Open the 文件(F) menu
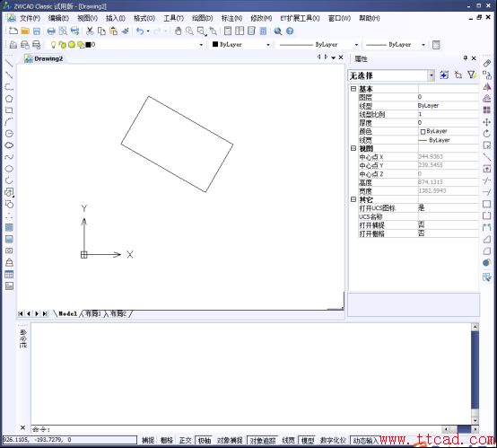Viewport: 497px width, 448px height. pyautogui.click(x=30, y=18)
